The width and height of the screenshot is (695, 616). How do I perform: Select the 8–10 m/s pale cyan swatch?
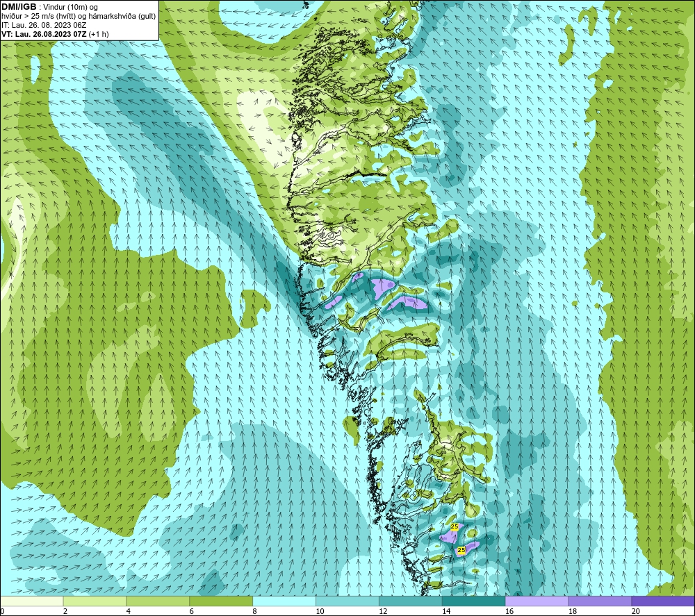(284, 601)
